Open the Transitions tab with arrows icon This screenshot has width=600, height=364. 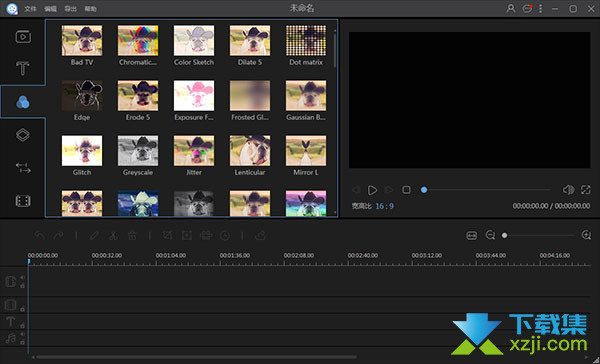tap(23, 168)
